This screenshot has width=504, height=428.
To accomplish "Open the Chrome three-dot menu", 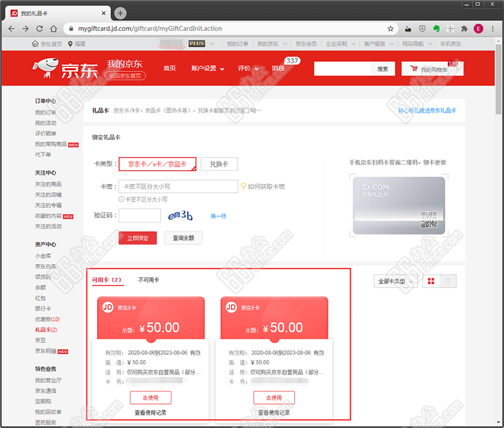I will coord(493,28).
